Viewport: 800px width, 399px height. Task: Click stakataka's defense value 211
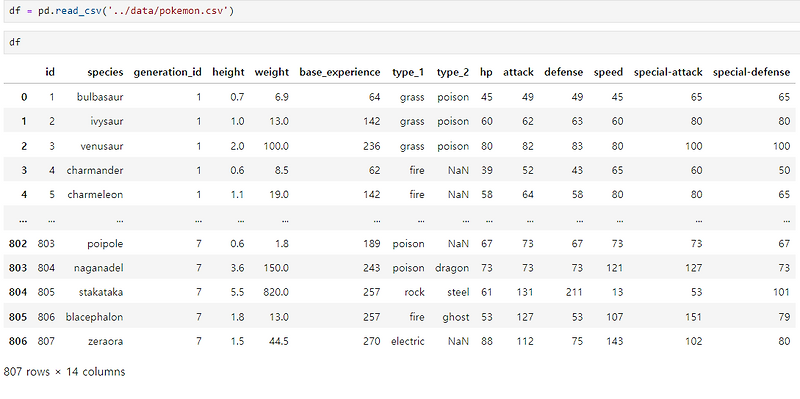[574, 292]
